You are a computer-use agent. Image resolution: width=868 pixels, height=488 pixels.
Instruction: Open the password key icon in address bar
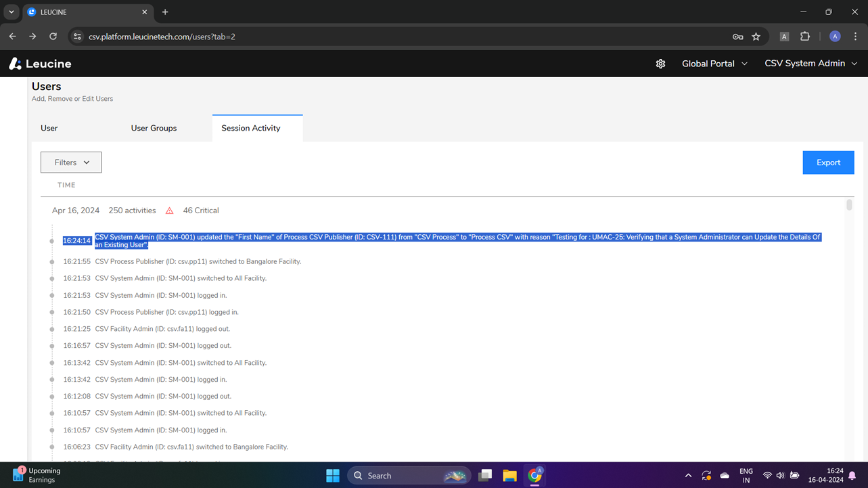tap(738, 37)
